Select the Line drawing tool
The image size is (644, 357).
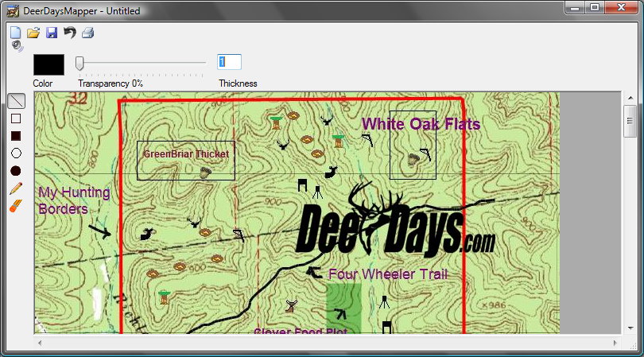click(16, 101)
